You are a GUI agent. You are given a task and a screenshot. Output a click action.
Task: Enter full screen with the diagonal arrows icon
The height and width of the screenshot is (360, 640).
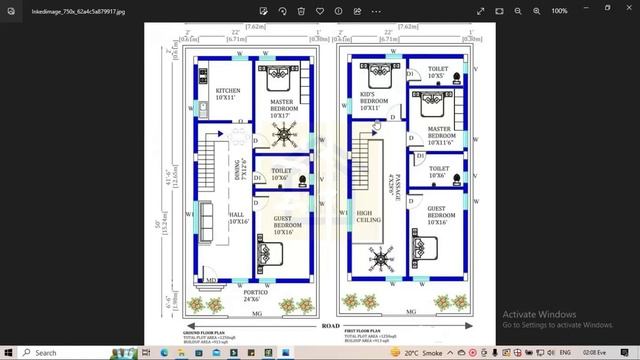point(480,11)
